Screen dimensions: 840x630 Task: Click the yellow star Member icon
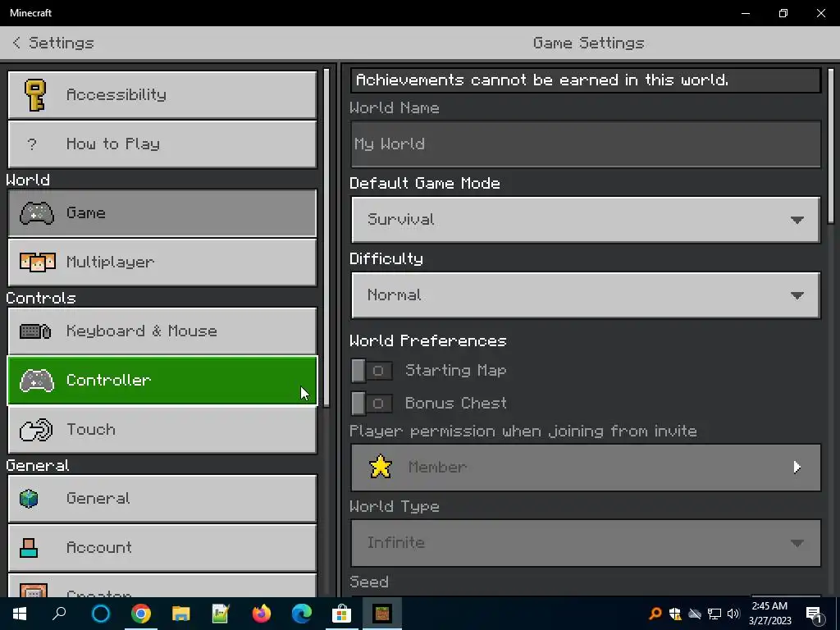(x=381, y=467)
